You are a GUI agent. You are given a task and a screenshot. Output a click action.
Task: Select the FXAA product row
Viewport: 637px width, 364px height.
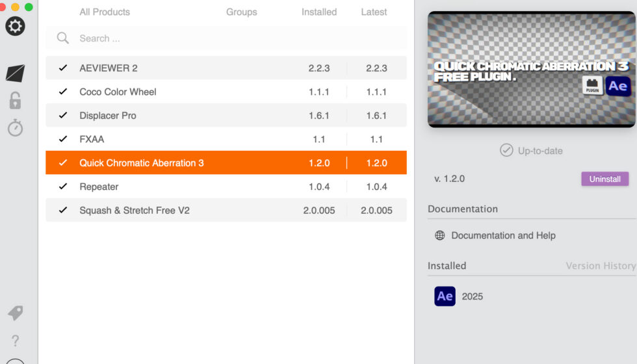(226, 139)
